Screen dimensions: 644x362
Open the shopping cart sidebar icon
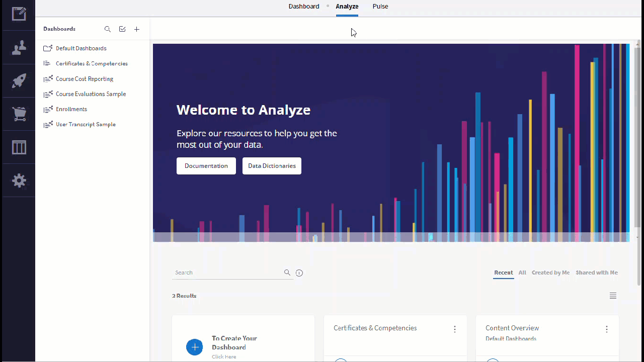[19, 114]
